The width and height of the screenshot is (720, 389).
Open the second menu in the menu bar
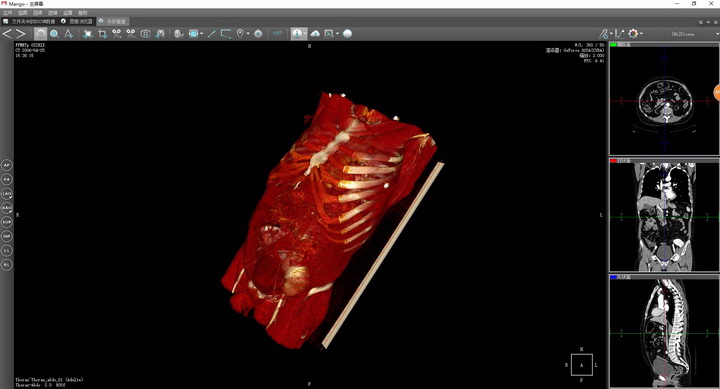pos(22,13)
